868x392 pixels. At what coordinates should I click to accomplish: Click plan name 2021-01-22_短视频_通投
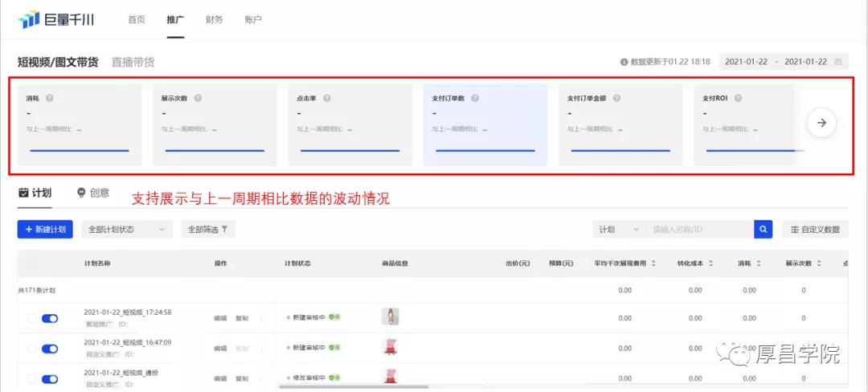point(121,374)
